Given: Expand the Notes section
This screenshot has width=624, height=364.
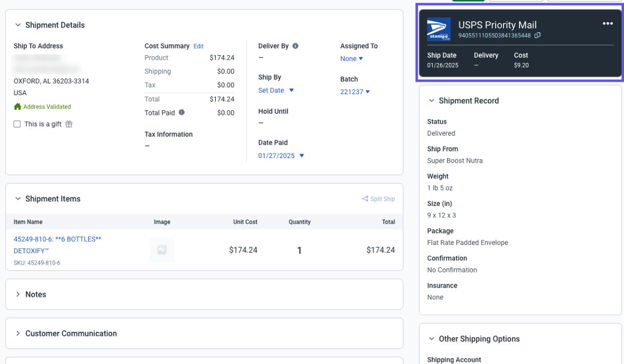Looking at the screenshot, I should coord(18,294).
